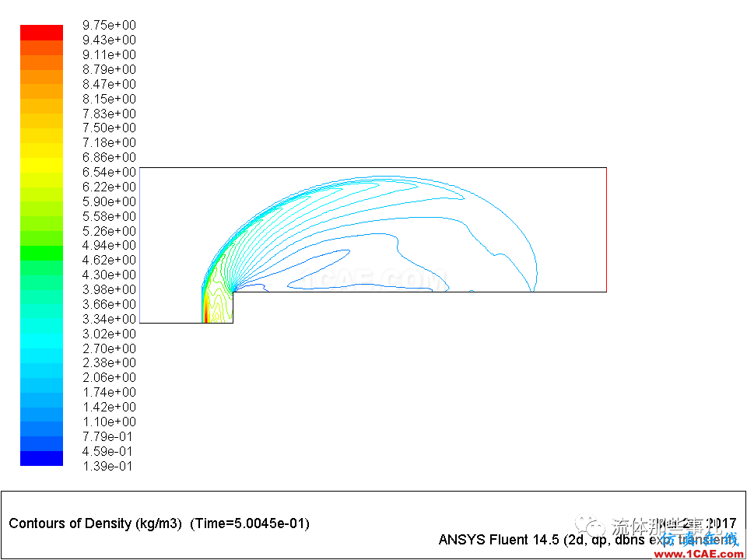Viewport: 747px width, 560px height.
Task: Click the Time=5.0045e-01 caption value
Action: coord(250,523)
